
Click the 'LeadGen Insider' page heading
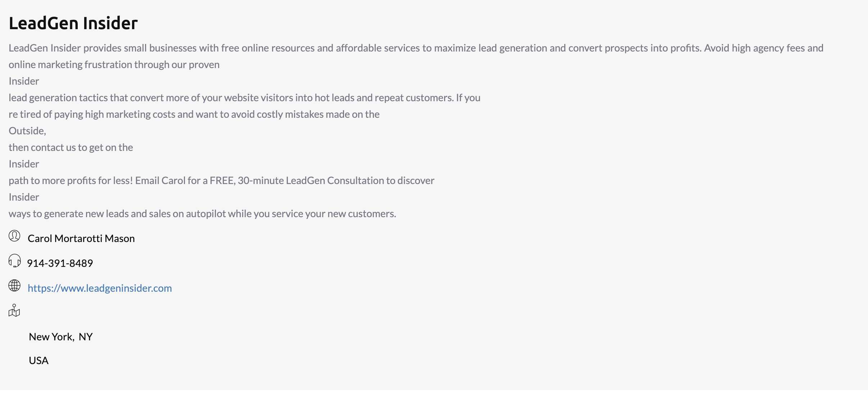pos(73,23)
